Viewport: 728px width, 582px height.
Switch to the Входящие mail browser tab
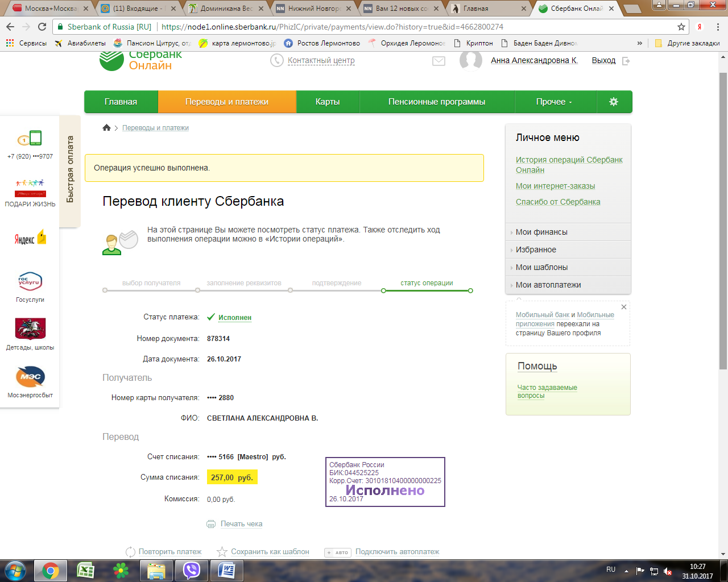pyautogui.click(x=138, y=9)
